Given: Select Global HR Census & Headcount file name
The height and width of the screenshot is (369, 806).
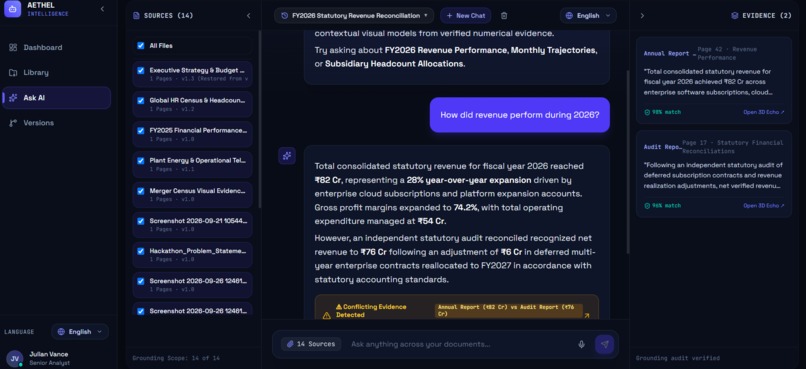Looking at the screenshot, I should coord(198,100).
